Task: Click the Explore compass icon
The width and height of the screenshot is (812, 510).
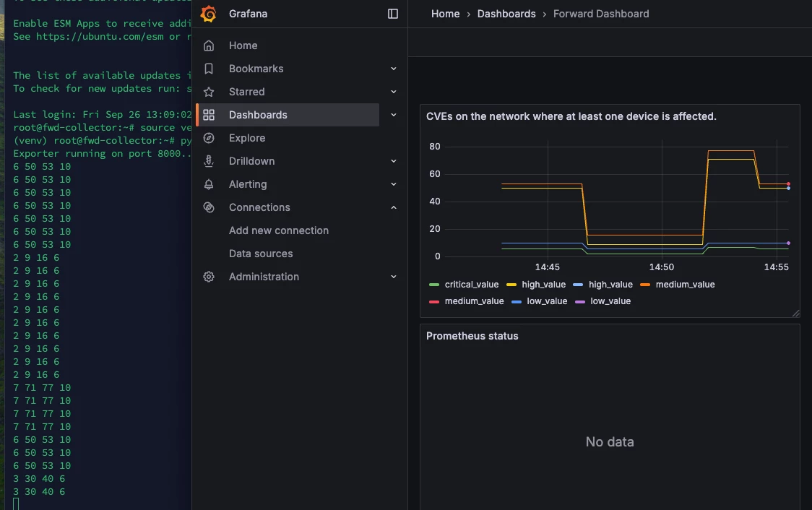Action: [x=209, y=138]
